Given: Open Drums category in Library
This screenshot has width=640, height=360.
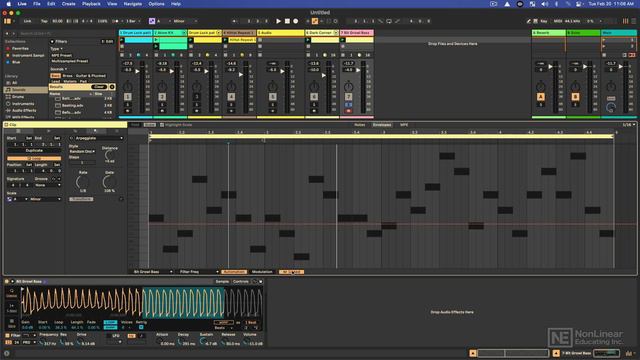Looking at the screenshot, I should pos(18,97).
